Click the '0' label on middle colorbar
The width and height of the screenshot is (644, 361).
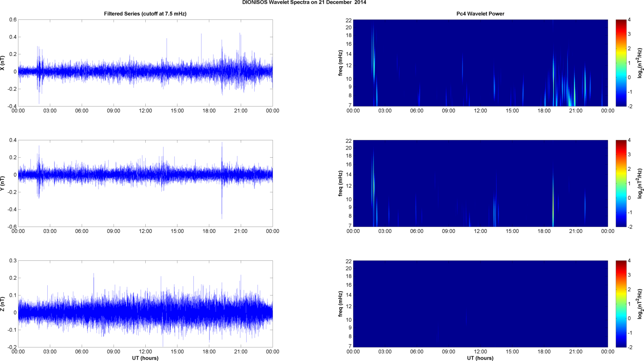tap(629, 198)
